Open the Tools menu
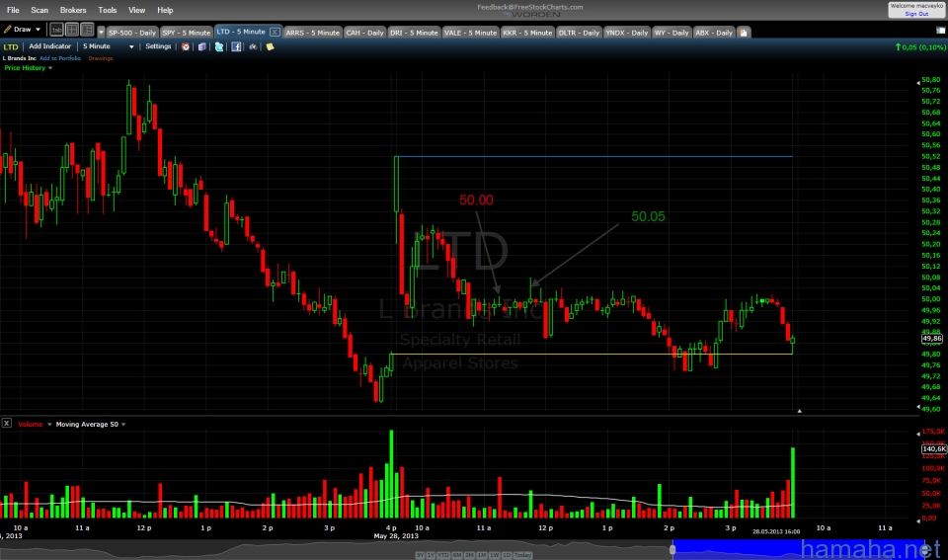Screen dimensions: 948x560 click(108, 10)
